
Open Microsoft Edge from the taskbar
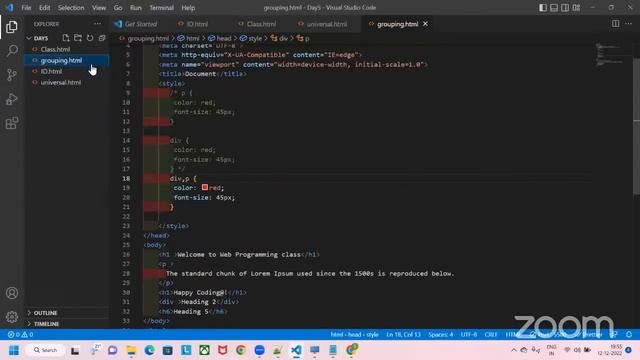(149, 350)
